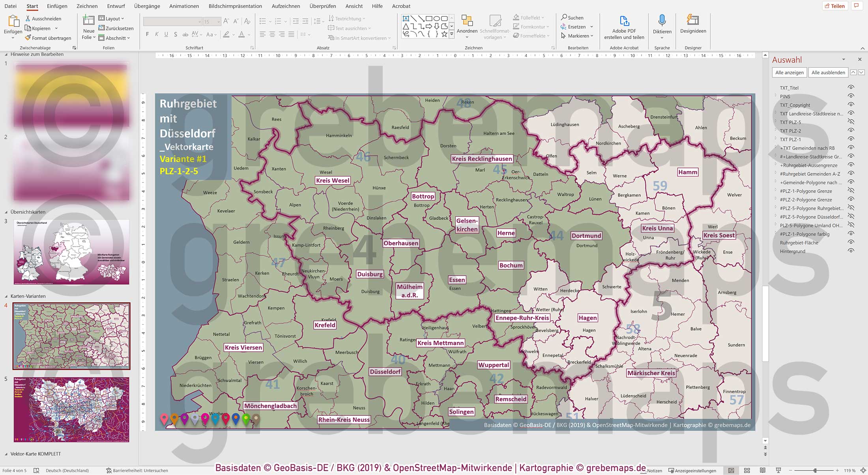Switch to the Animationen ribbon tab
This screenshot has height=475, width=868.
(184, 6)
